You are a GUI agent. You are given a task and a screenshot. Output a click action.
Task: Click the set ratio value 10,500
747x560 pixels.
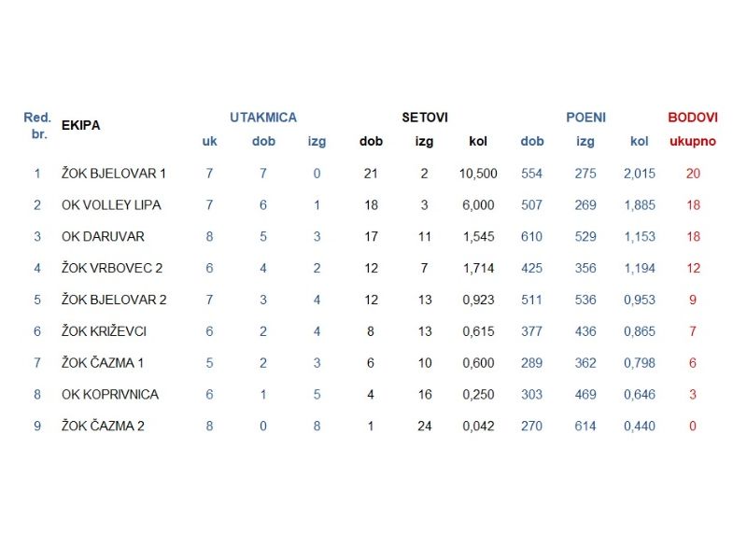[478, 174]
